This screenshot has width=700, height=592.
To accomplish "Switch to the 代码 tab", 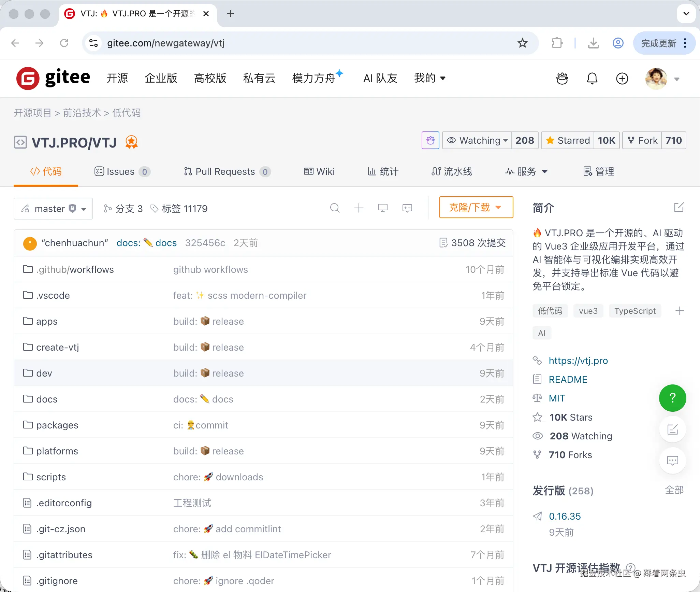I will tap(46, 171).
